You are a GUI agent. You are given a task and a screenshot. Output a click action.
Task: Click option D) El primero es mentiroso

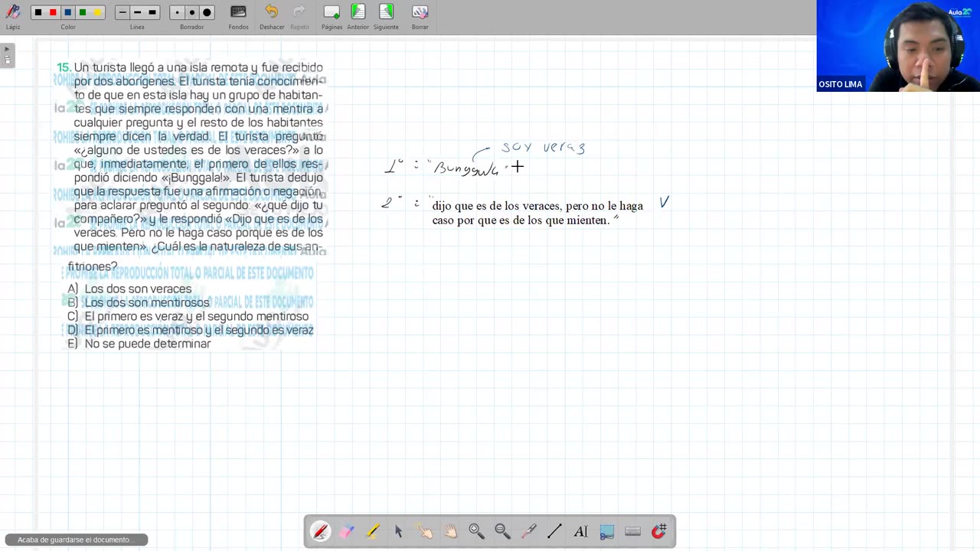point(191,331)
